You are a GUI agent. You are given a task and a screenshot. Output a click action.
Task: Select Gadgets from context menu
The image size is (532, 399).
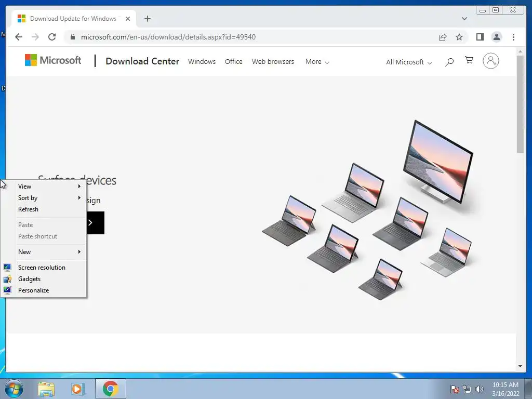pos(44,279)
